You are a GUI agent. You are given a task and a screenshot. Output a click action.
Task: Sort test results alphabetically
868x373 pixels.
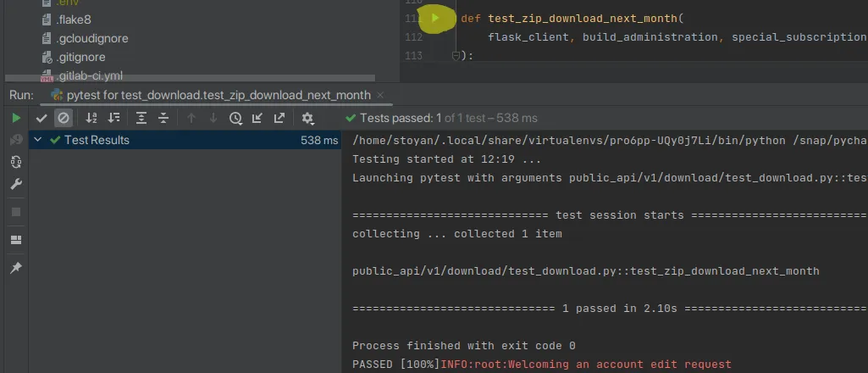pos(91,118)
